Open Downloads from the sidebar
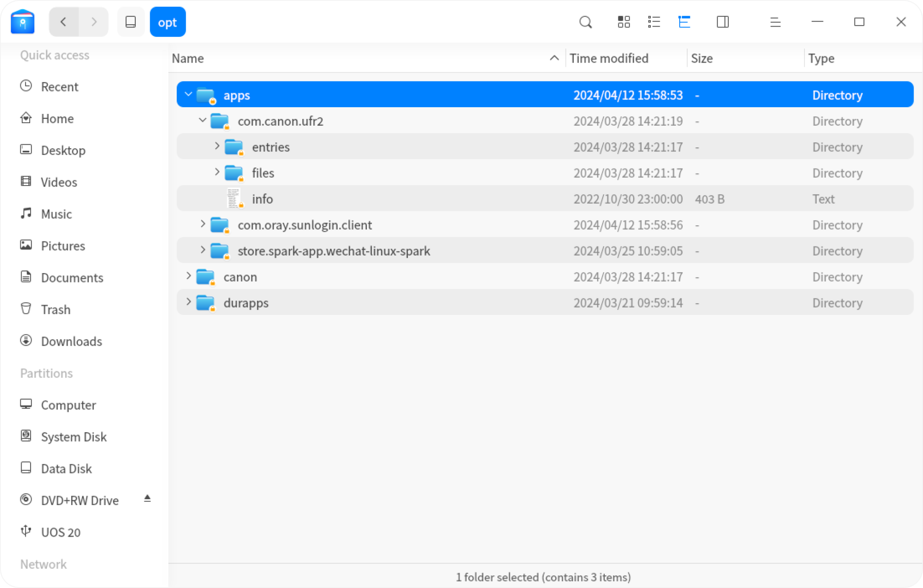 71,341
